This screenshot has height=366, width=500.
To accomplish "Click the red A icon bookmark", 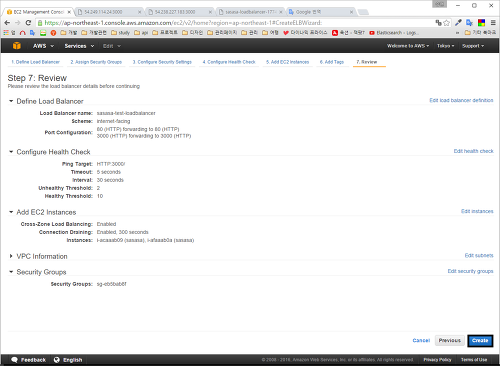I will point(348,33).
